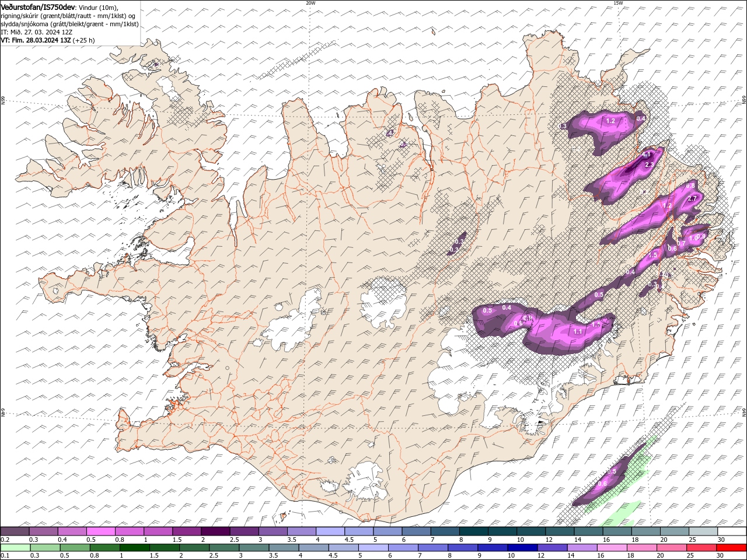
Task: Click the valid time line 'VT: Fim. 28.03.2024 13Z'
Action: pyautogui.click(x=36, y=40)
